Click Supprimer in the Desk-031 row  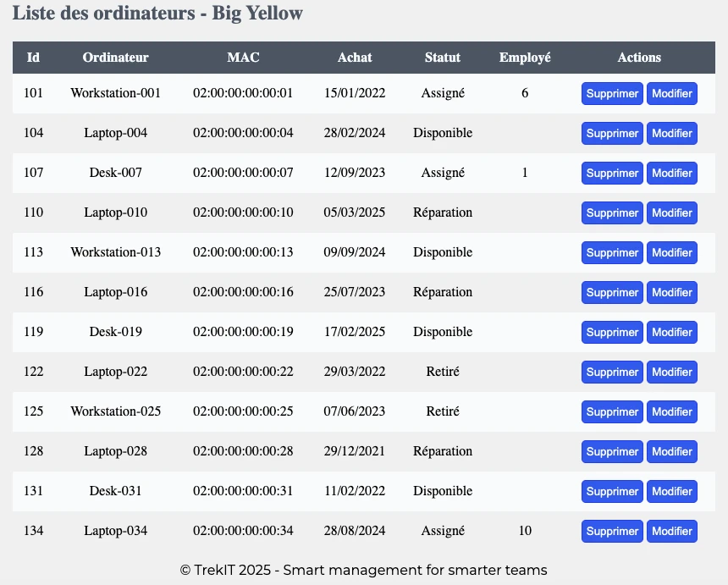pyautogui.click(x=612, y=491)
